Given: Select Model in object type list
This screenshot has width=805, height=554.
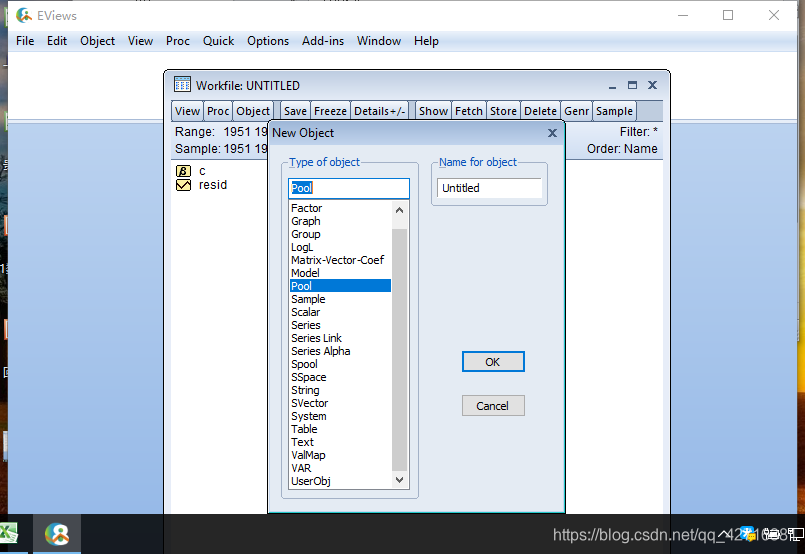Looking at the screenshot, I should pyautogui.click(x=339, y=273).
